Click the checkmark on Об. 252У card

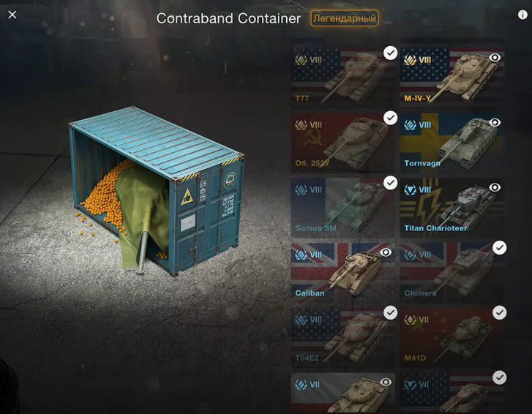point(391,118)
